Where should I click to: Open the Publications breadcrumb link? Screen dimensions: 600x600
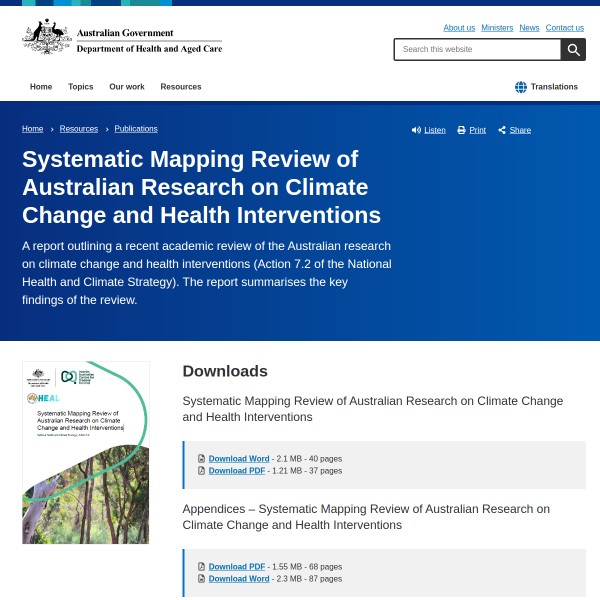click(136, 129)
